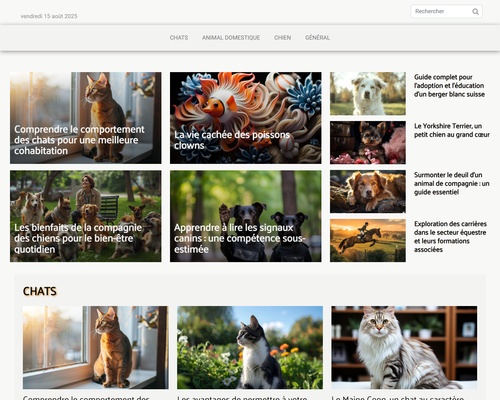Click the Maine Coon cat image
500x400 pixels.
(404, 347)
